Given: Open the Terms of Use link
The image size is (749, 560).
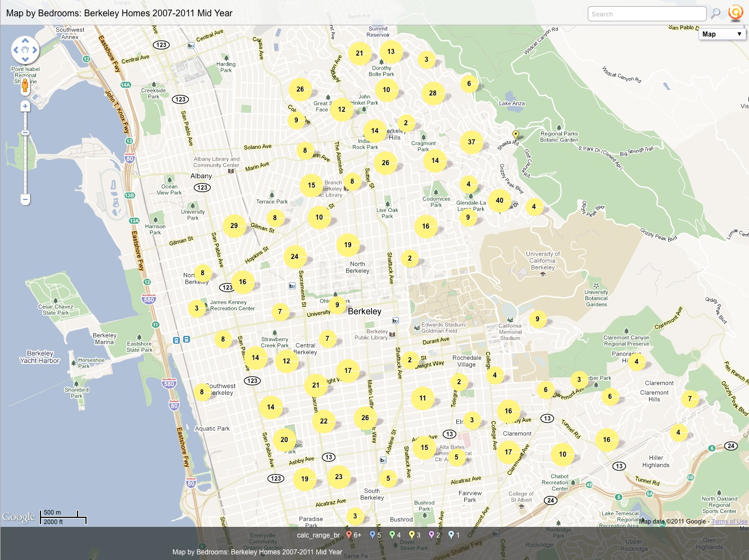Looking at the screenshot, I should 729,521.
